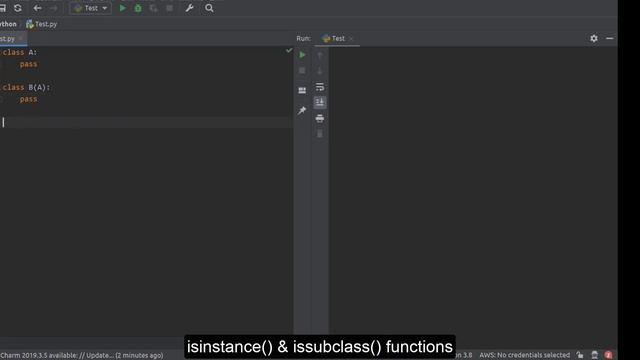This screenshot has height=360, width=640.
Task: Close the Test tab in Run panel
Action: click(x=351, y=39)
